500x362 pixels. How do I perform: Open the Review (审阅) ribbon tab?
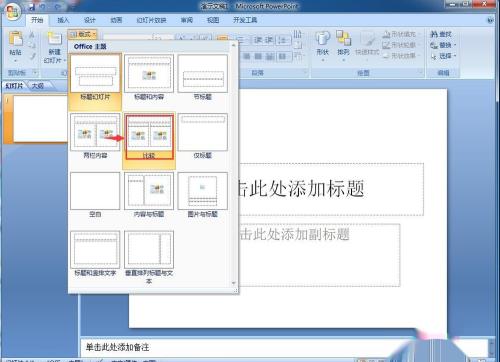pyautogui.click(x=187, y=20)
